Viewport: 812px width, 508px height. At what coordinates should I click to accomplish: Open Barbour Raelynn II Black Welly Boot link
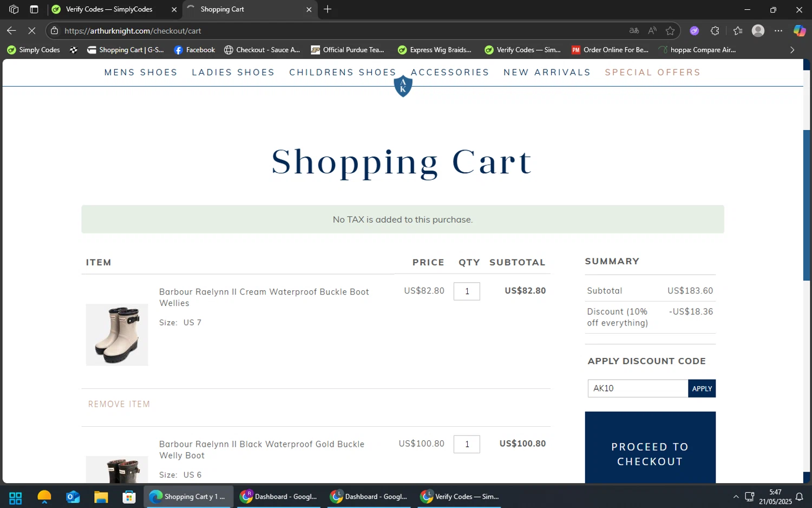tap(261, 450)
